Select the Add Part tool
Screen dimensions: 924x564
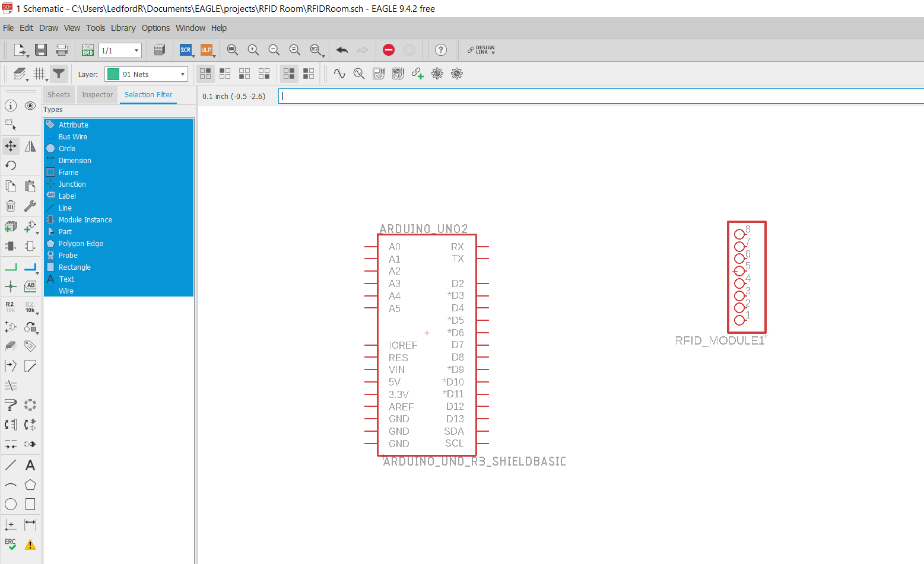pos(11,227)
